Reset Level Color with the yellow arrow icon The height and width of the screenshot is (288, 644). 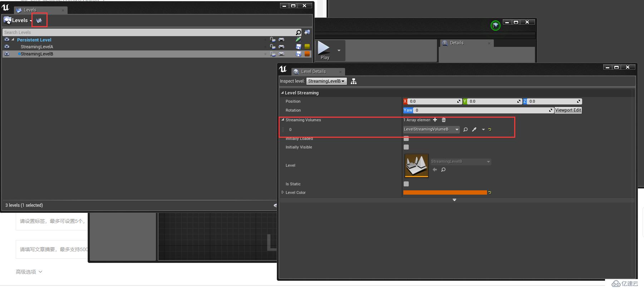point(490,192)
